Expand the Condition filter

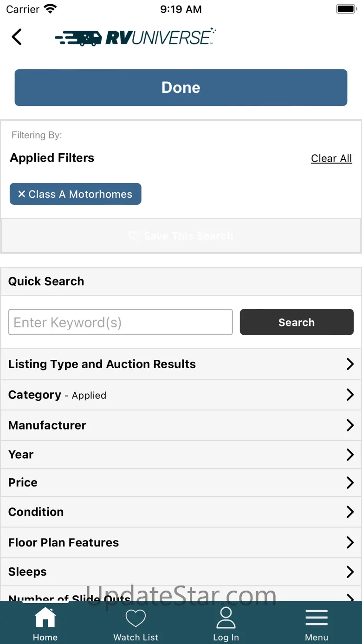coord(181,512)
